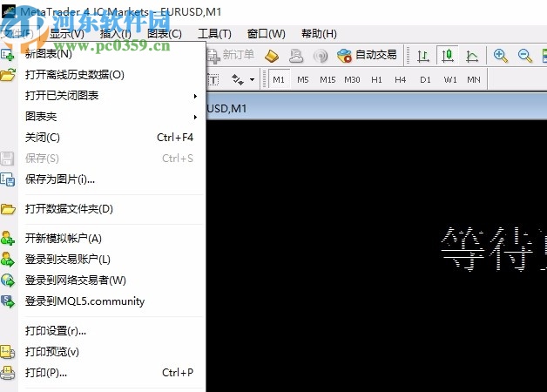Zoom out on the chart
This screenshot has width=547, height=392.
tap(524, 56)
